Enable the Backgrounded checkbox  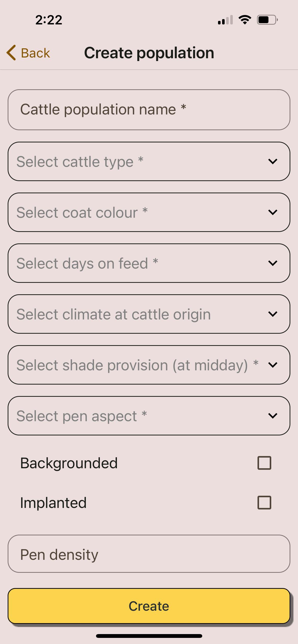264,463
